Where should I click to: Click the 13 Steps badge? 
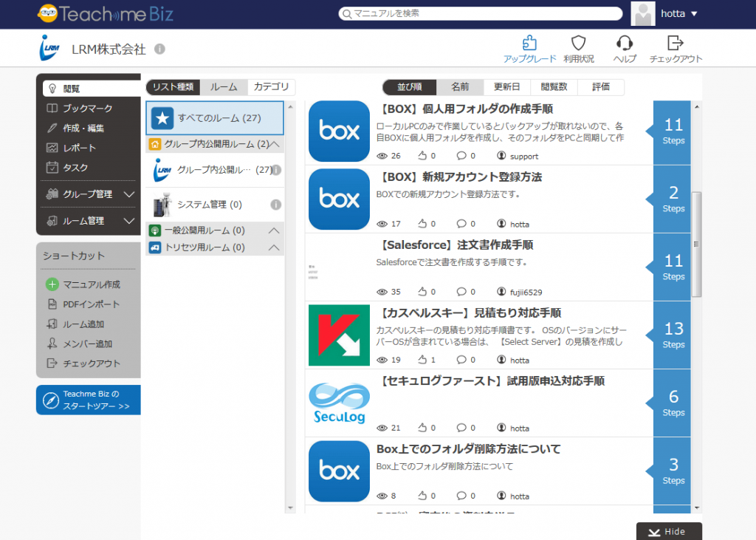(673, 335)
